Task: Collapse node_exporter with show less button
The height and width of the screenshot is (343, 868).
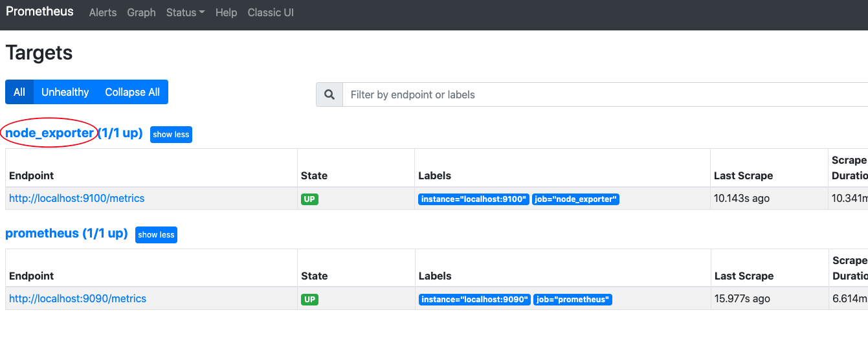Action: tap(171, 135)
